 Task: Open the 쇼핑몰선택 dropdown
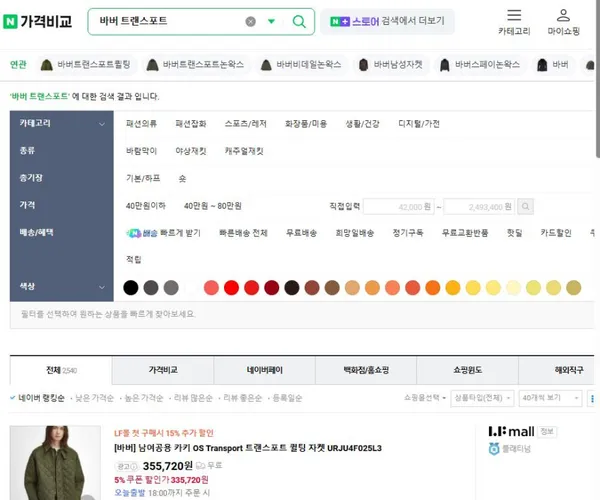pyautogui.click(x=425, y=398)
